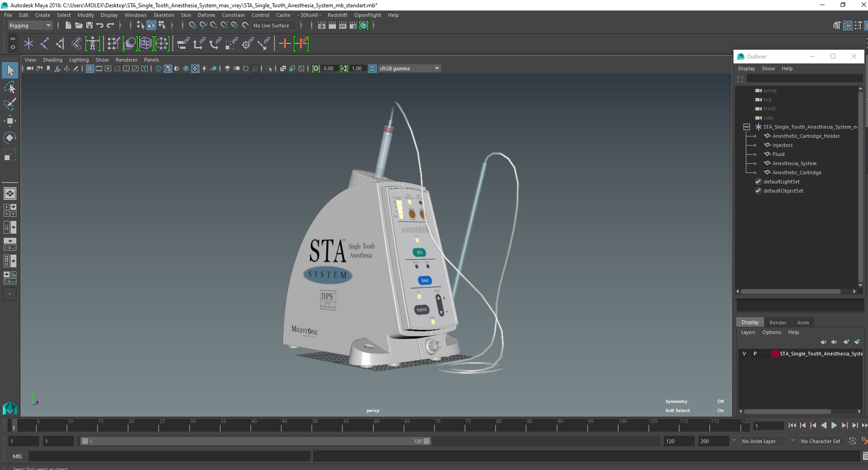This screenshot has width=868, height=470.
Task: Click the Open Scene folder icon
Action: (x=78, y=26)
